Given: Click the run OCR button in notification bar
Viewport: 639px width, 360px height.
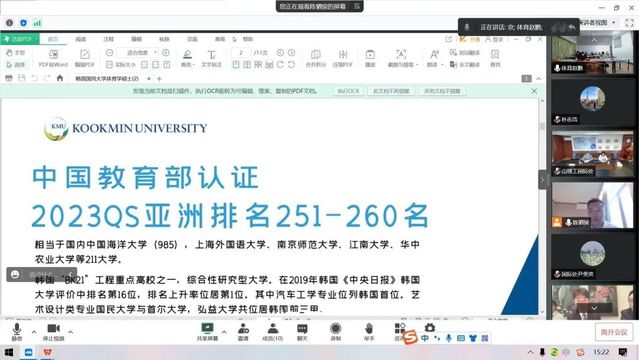Looking at the screenshot, I should (x=348, y=91).
